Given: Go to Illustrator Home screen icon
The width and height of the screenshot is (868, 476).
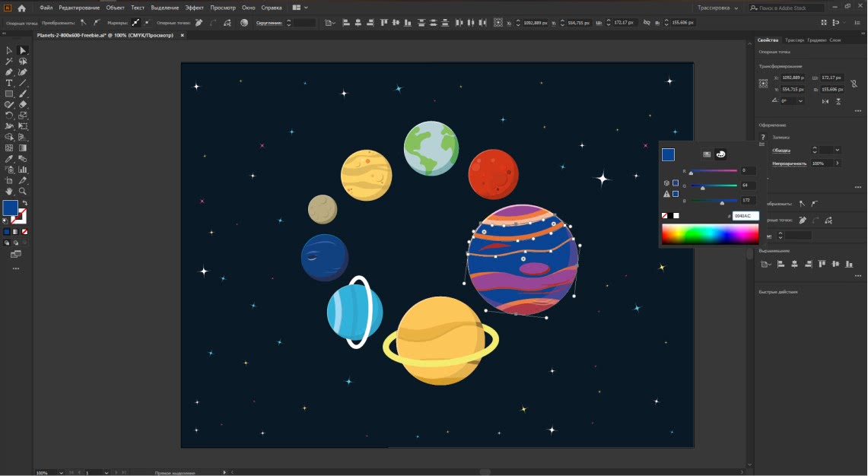Looking at the screenshot, I should coord(21,8).
